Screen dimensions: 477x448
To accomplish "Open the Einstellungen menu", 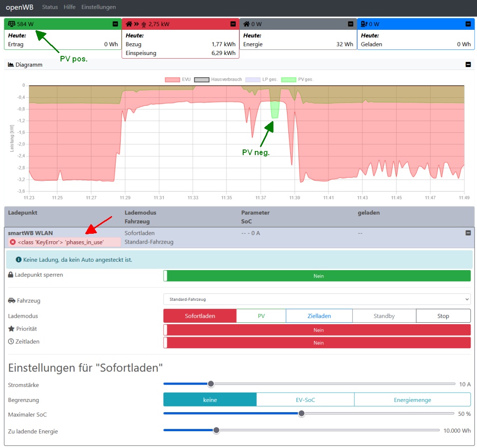I will (x=98, y=7).
